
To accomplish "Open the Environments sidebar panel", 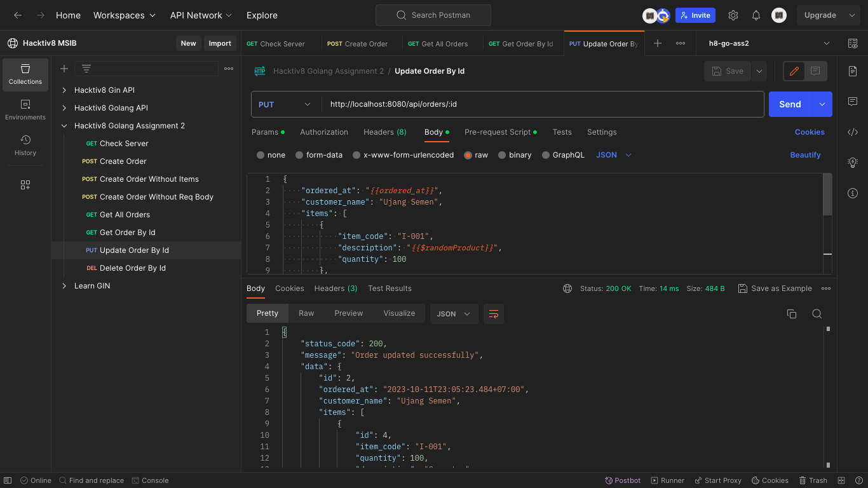I will point(25,110).
